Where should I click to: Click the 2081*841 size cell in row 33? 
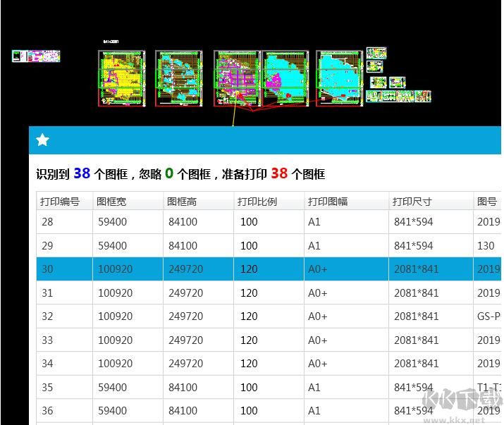416,340
